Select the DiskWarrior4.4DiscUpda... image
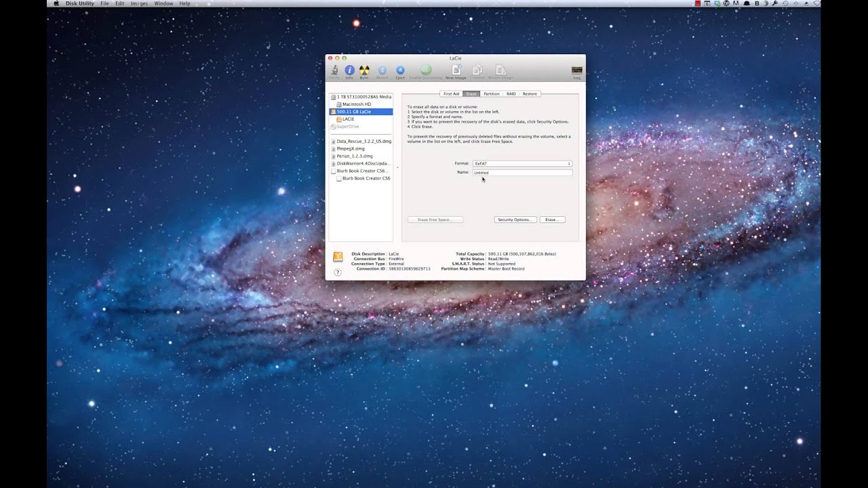This screenshot has width=868, height=488. pos(361,163)
